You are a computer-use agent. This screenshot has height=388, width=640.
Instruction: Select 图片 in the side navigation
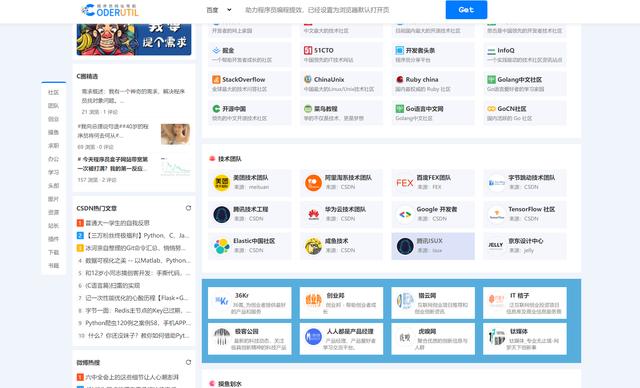coord(53,199)
